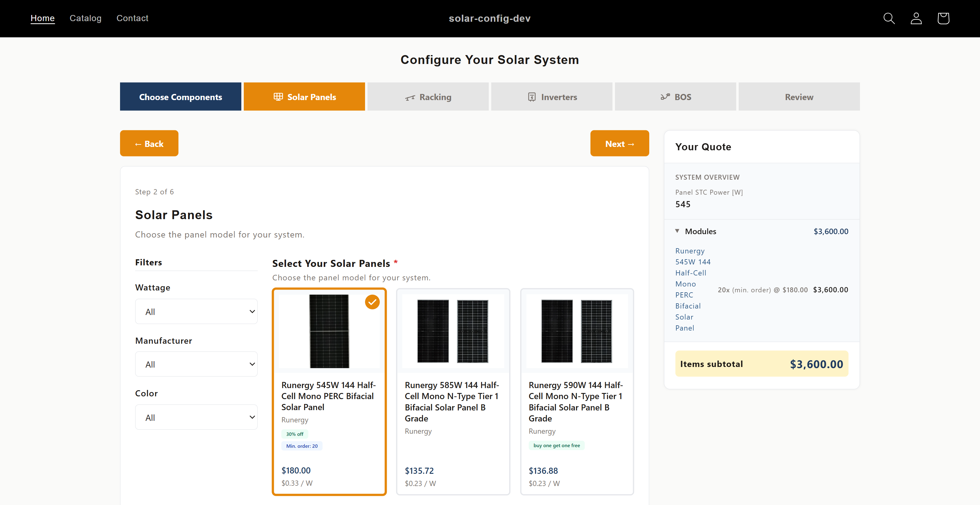
Task: Click the SYSTEM OVERVIEW label
Action: point(707,177)
